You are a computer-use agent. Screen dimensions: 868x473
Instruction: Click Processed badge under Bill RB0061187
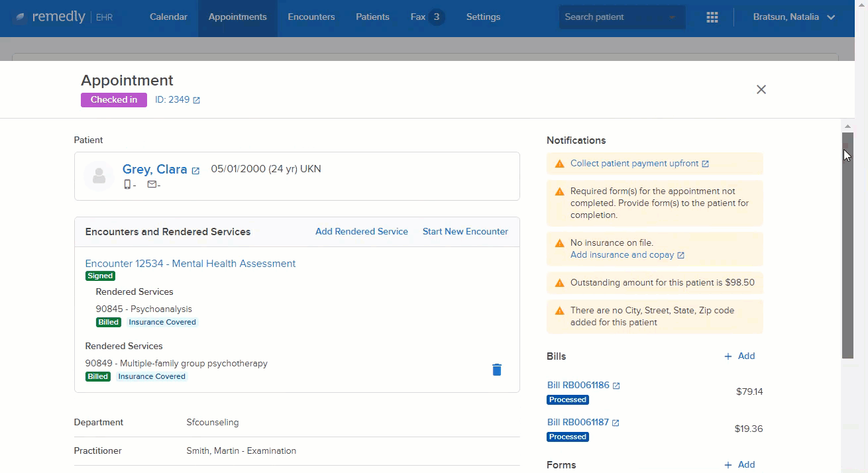568,437
